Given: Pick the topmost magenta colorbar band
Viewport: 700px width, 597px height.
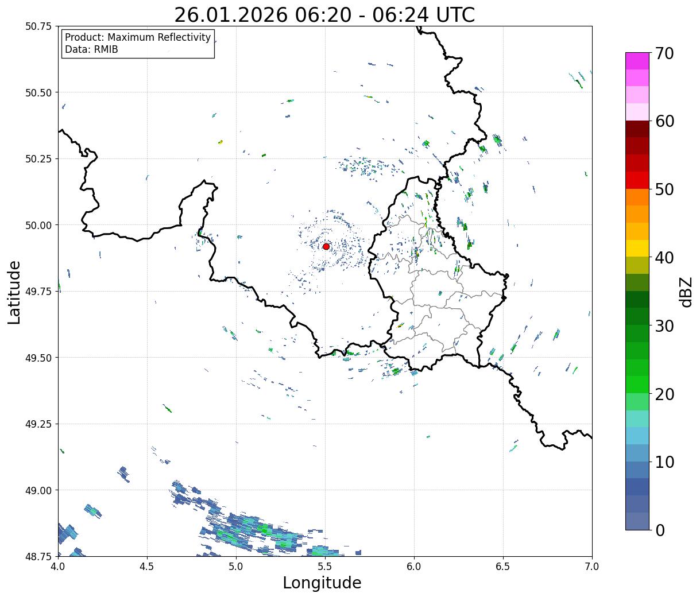Looking at the screenshot, I should (x=637, y=61).
